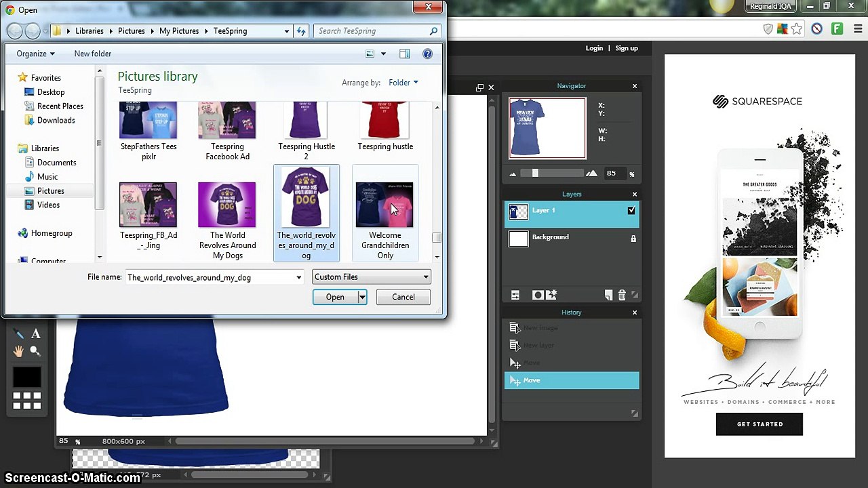This screenshot has width=868, height=488.
Task: Open the Organize menu
Action: coord(35,54)
